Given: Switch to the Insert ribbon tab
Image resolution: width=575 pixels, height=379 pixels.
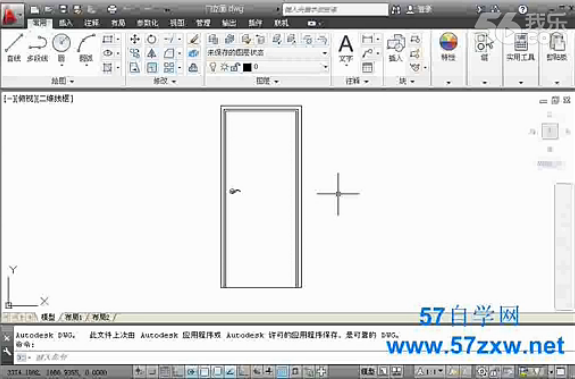Looking at the screenshot, I should [66, 23].
